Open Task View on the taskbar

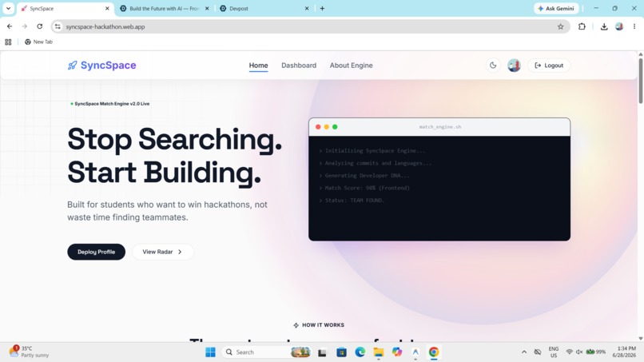click(323, 352)
